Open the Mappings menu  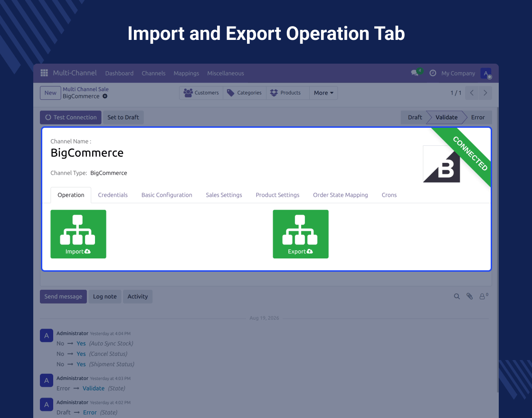186,73
